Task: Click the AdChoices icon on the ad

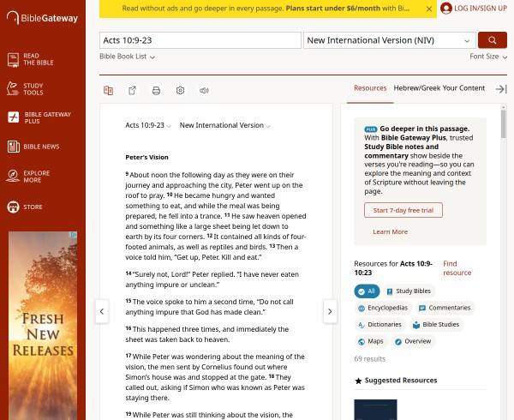Action: pyautogui.click(x=74, y=235)
